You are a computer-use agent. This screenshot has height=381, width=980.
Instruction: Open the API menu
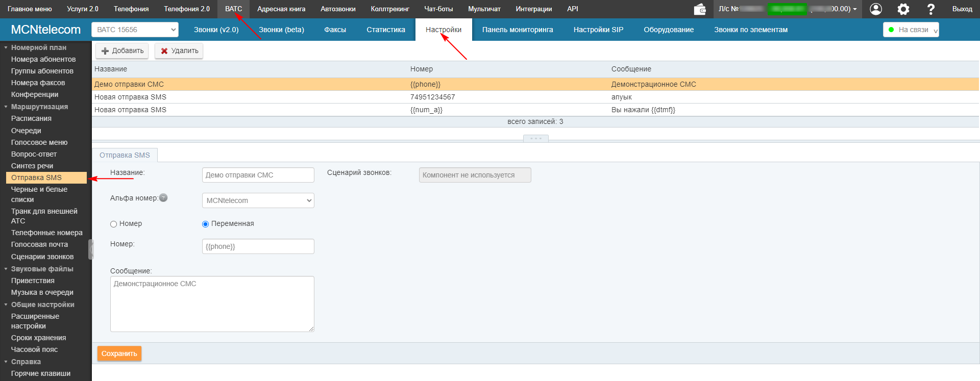pyautogui.click(x=573, y=9)
